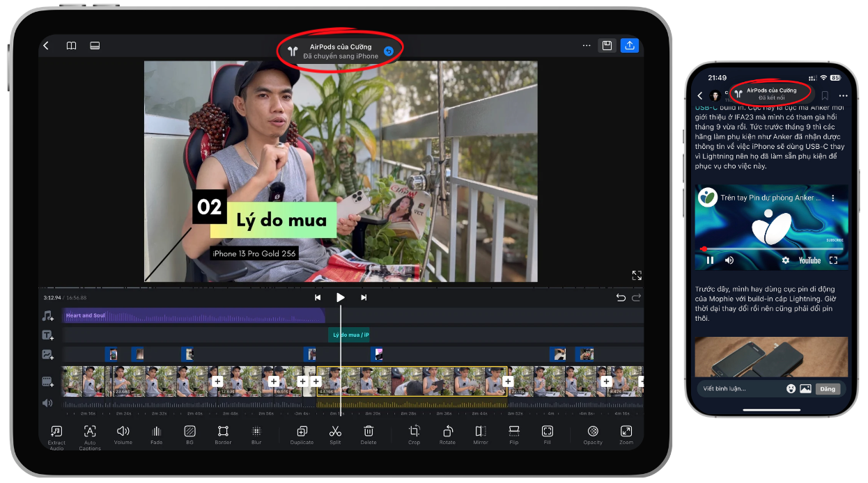Open the editor's three-dot more menu
This screenshot has height=483, width=868.
[587, 46]
